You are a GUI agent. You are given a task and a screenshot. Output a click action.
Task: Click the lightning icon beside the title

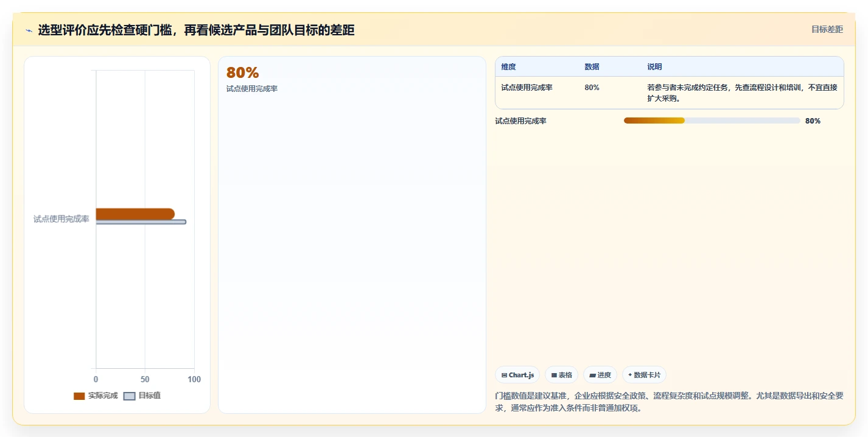point(29,30)
